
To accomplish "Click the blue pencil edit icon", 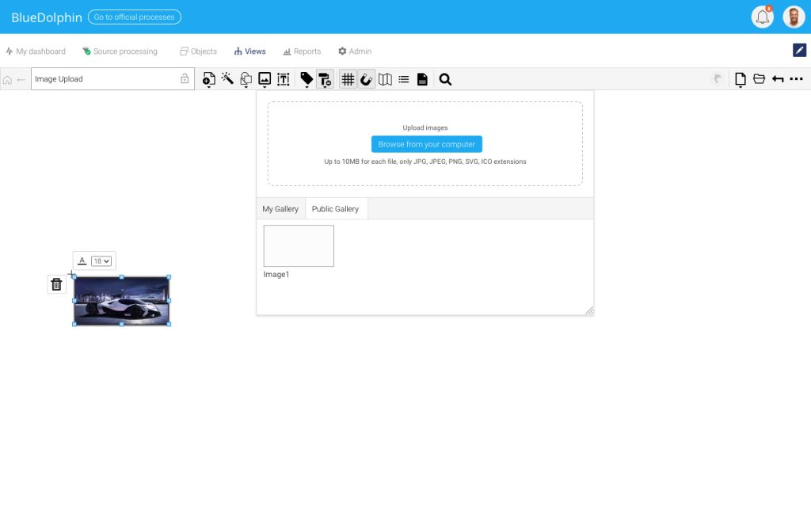I will pos(799,50).
